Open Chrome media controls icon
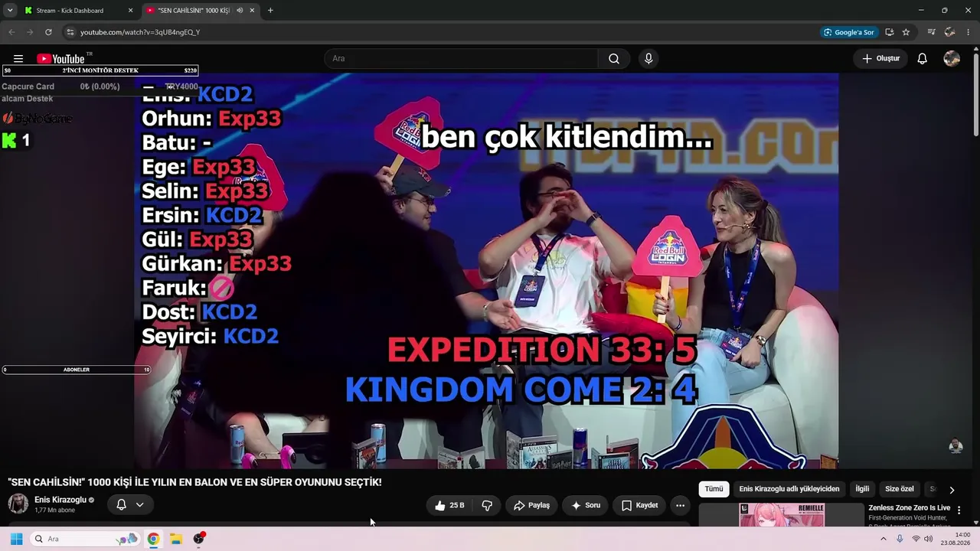The image size is (980, 551). (931, 32)
